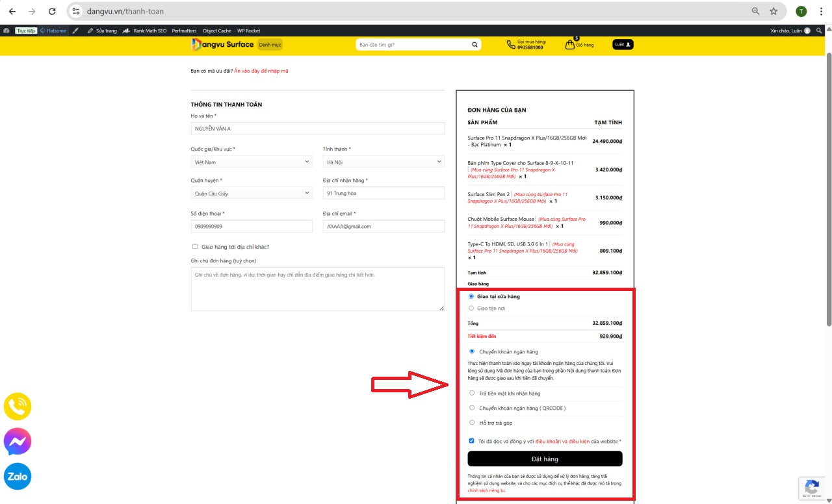Click the 'Chuột Mobile Surface Mouse' product name

[x=500, y=220]
